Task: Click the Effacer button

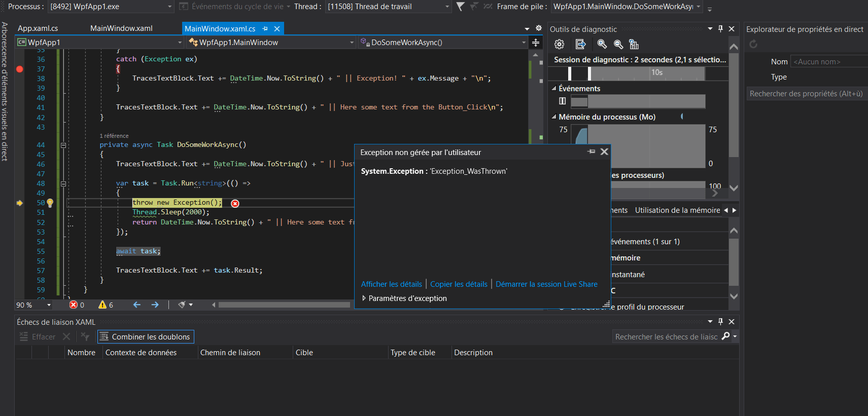Action: point(38,336)
